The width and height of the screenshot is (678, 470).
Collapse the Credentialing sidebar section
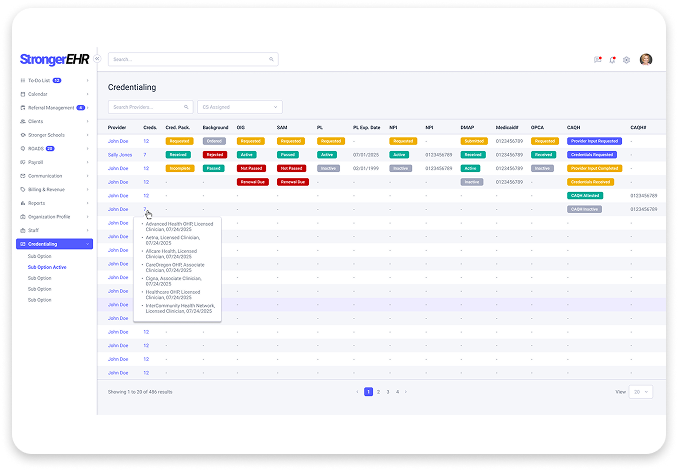[x=89, y=244]
